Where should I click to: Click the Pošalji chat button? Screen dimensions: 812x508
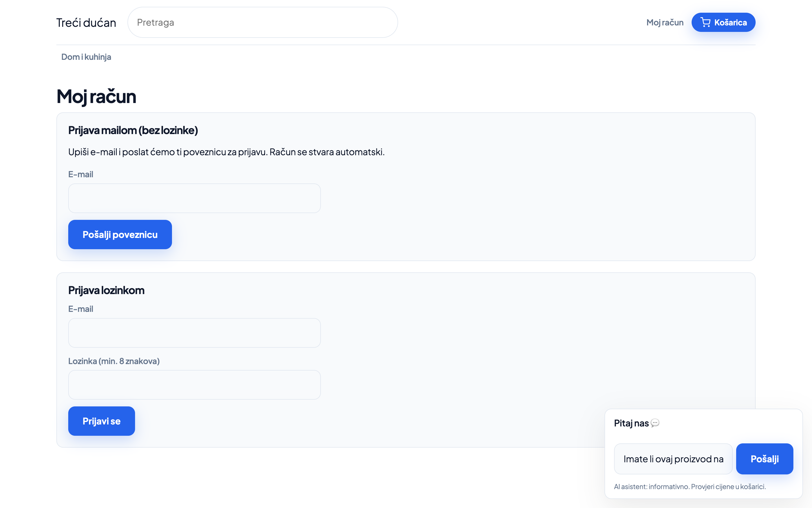coord(765,459)
